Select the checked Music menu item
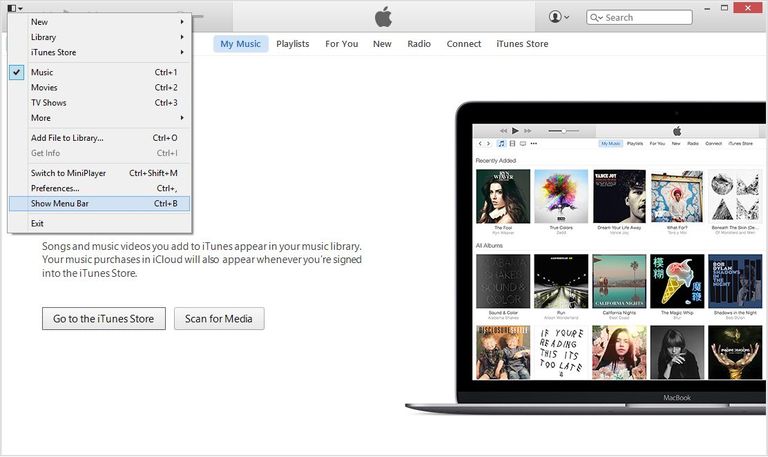768x457 pixels. pyautogui.click(x=99, y=72)
